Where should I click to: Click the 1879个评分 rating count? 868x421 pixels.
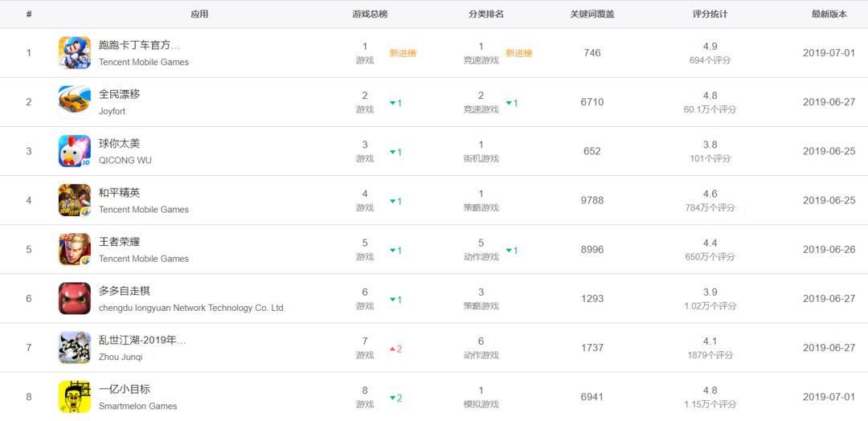click(710, 355)
